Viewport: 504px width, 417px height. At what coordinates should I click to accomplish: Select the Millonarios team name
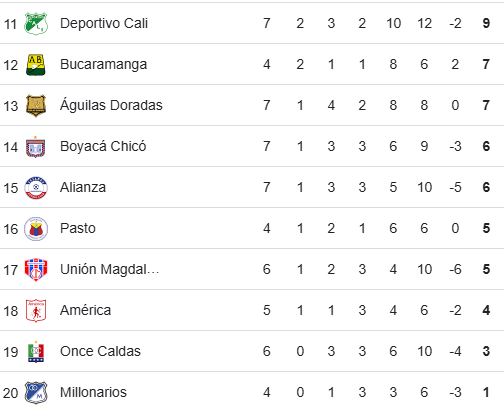pos(93,392)
